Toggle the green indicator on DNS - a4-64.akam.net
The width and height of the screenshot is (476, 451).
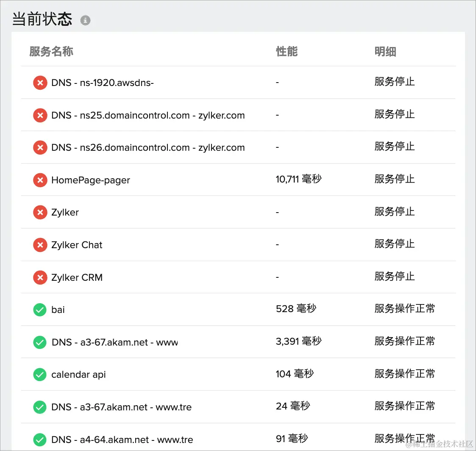[39, 440]
